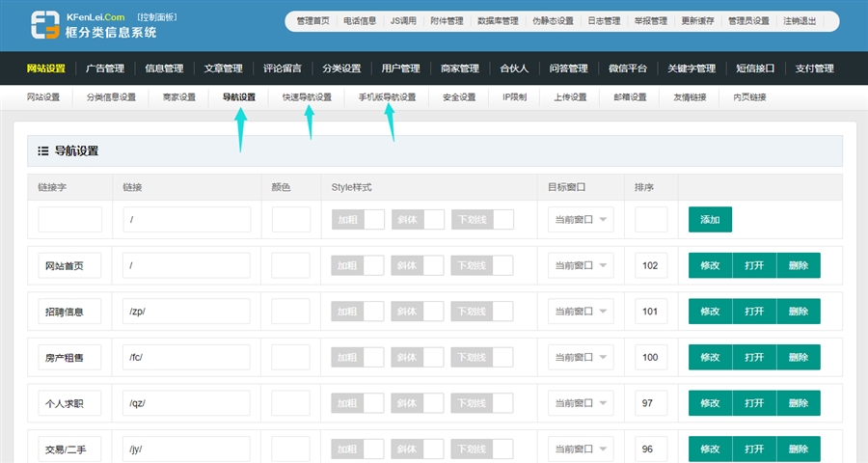Open target window dropdown for 个人求职 row

581,403
